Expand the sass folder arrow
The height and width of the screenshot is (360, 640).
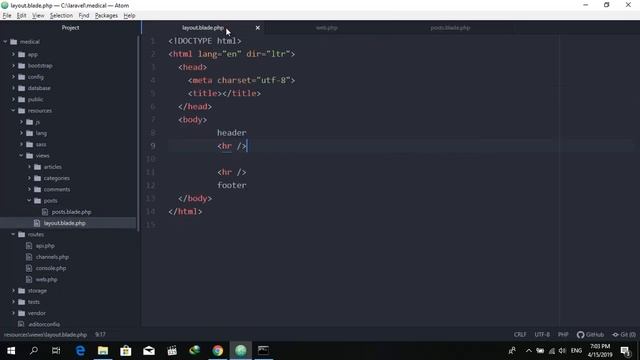click(21, 144)
